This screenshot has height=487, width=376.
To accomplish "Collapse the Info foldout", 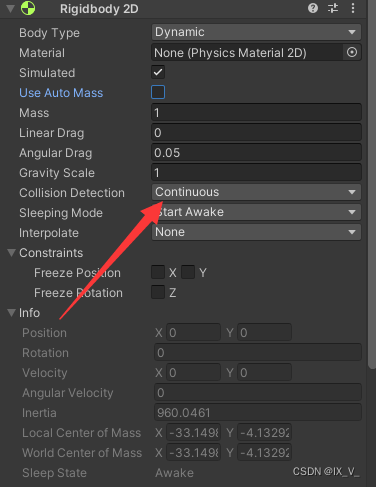I will point(11,313).
